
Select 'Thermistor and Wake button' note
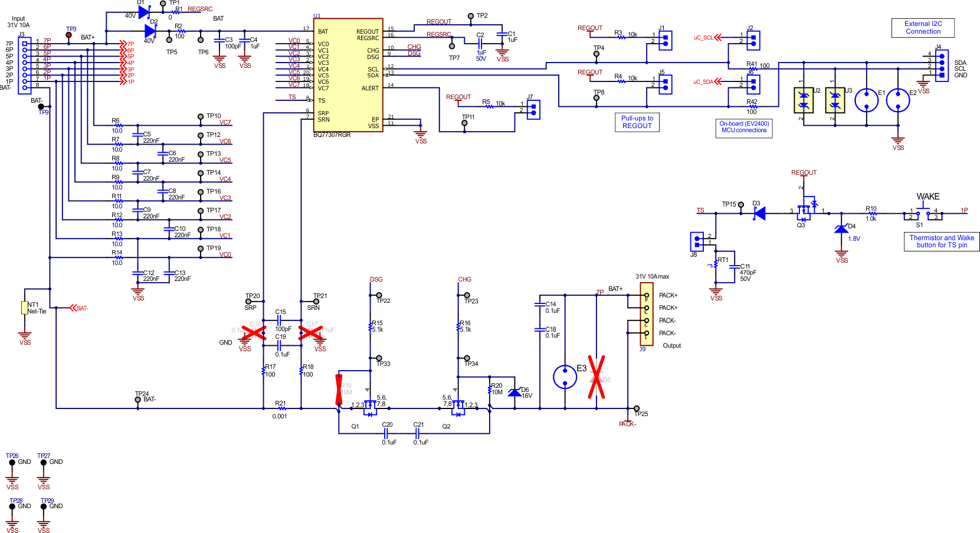942,241
